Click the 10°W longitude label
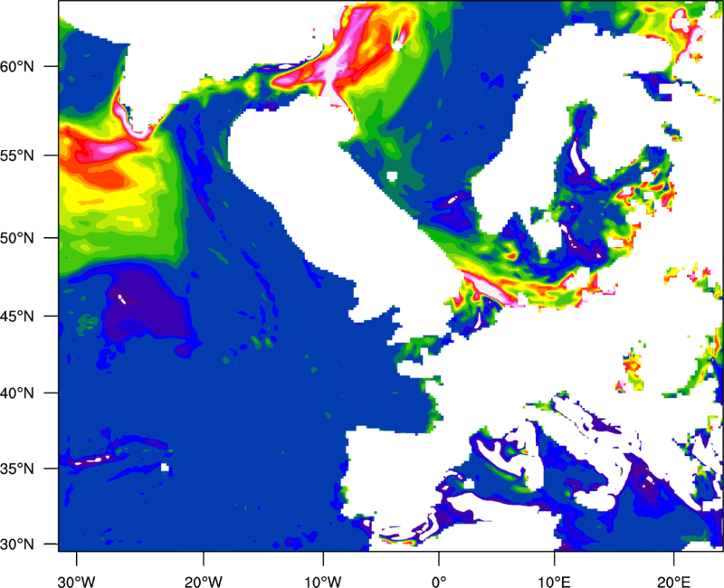The width and height of the screenshot is (724, 588). coord(323,582)
